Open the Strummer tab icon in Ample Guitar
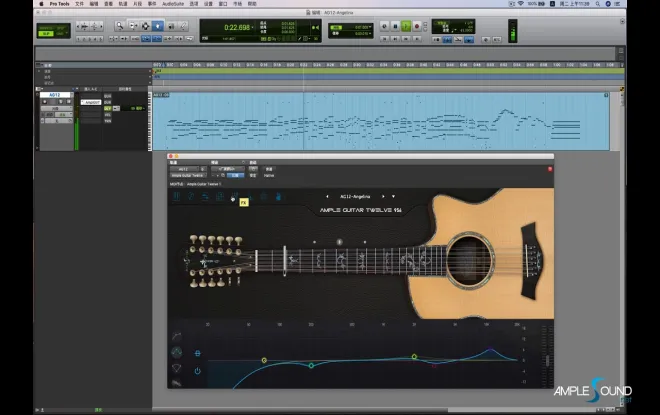The image size is (660, 415). (x=205, y=197)
